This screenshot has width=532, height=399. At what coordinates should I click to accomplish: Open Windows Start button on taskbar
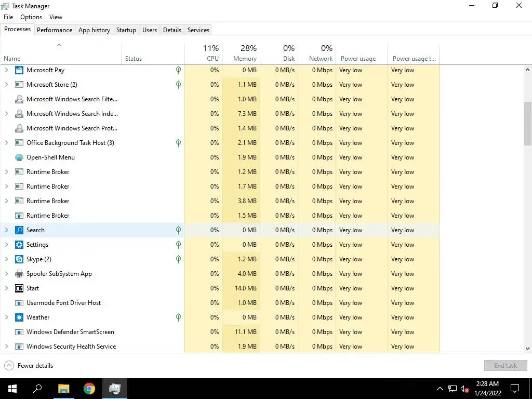coord(12,389)
